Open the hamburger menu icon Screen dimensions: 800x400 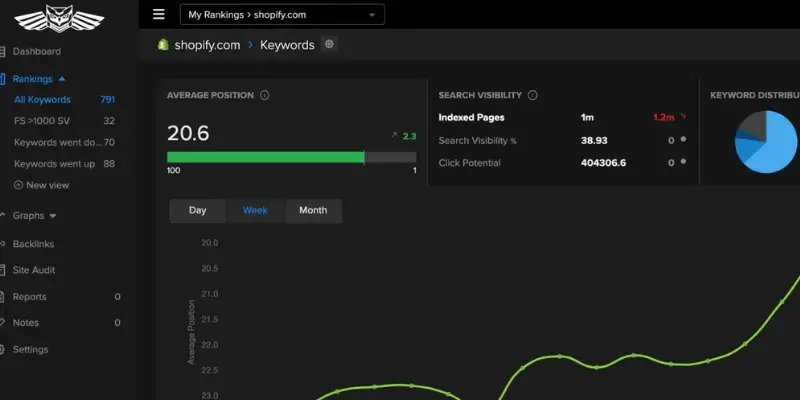coord(159,14)
